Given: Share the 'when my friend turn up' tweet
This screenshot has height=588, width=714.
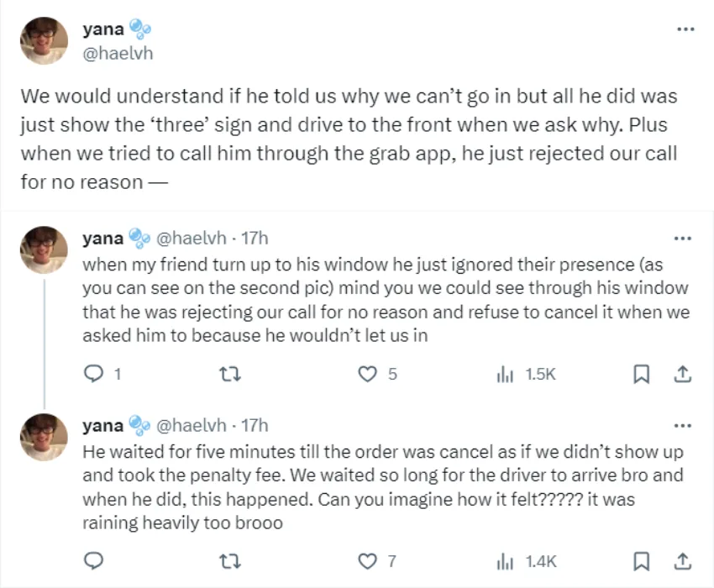Looking at the screenshot, I should (683, 375).
